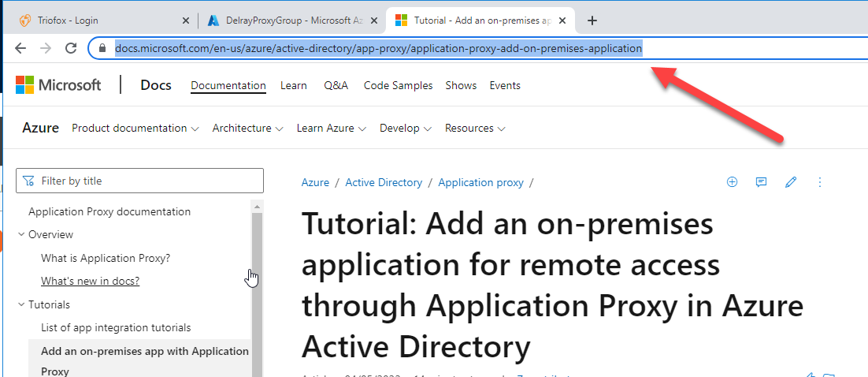Open a new tab with the plus button
Screen dimensions: 868x377
(x=592, y=21)
